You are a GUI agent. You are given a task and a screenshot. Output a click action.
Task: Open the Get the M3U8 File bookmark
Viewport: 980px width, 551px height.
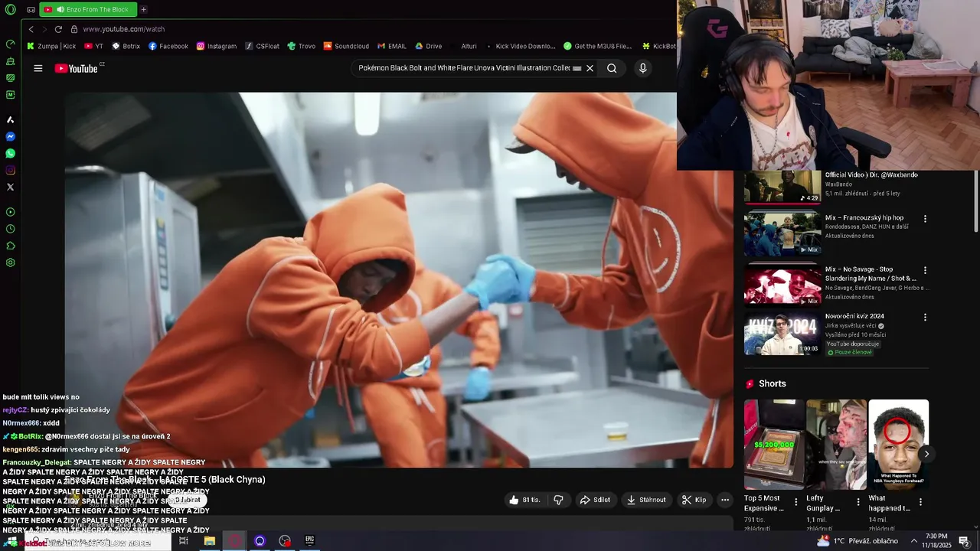pyautogui.click(x=598, y=46)
